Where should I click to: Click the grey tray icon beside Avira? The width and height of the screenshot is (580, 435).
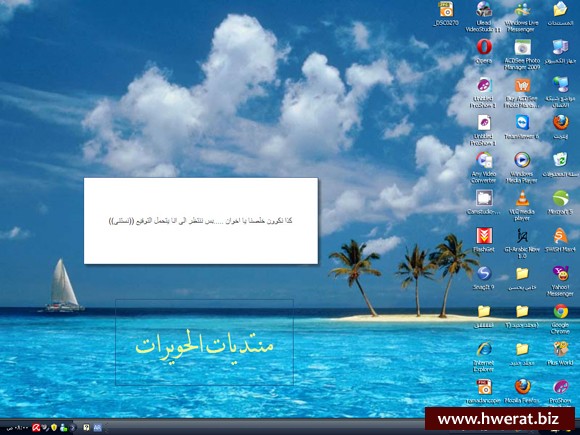(x=45, y=428)
